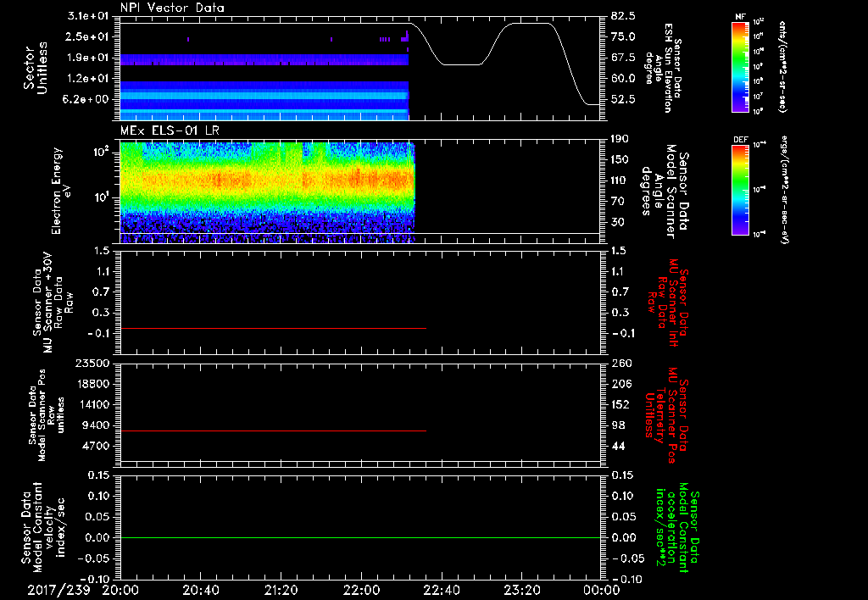Click the 150 scanner angle tick label
This screenshot has height=600, width=868.
click(621, 159)
